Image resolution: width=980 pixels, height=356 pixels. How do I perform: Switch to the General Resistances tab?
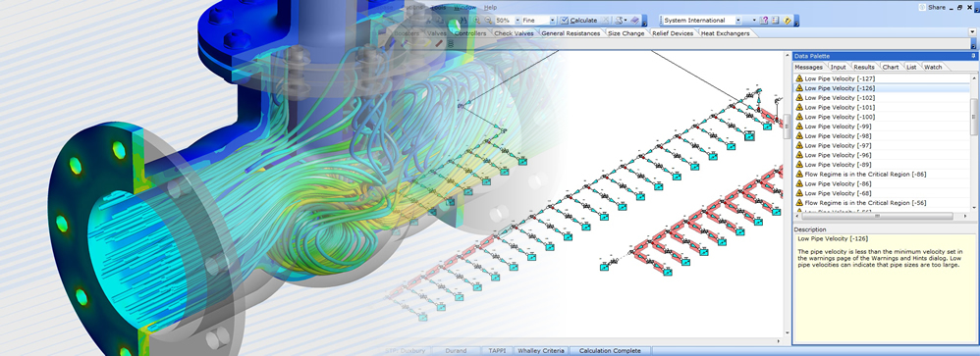point(571,33)
